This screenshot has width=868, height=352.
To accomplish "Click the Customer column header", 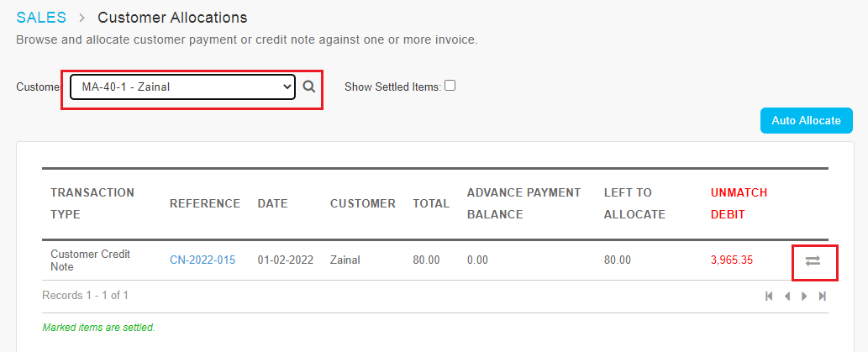I will pos(363,203).
